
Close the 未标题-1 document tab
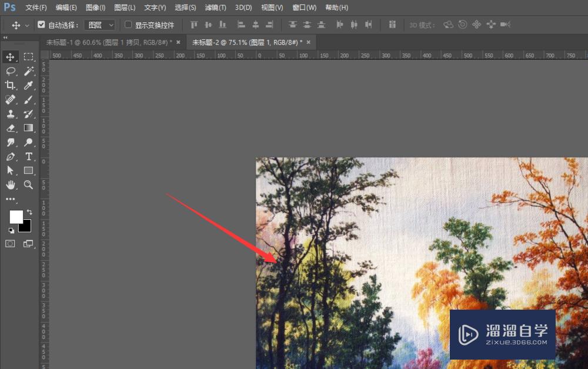178,42
